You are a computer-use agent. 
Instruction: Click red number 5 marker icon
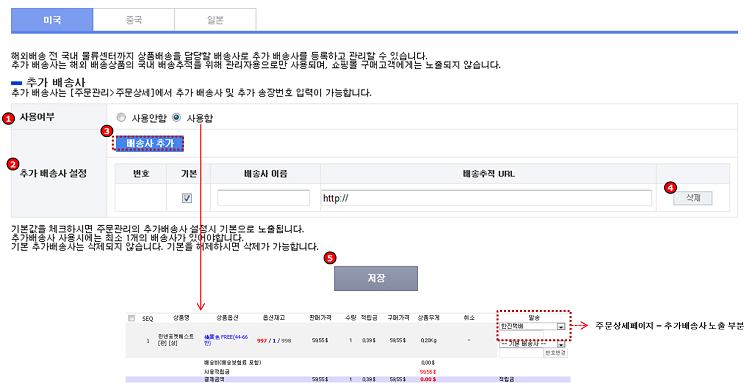tap(330, 258)
